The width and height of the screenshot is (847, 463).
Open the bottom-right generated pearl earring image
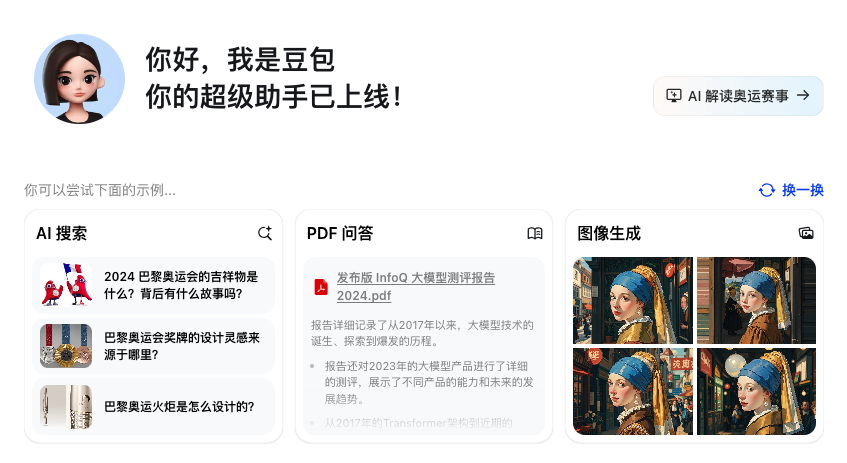click(x=756, y=391)
